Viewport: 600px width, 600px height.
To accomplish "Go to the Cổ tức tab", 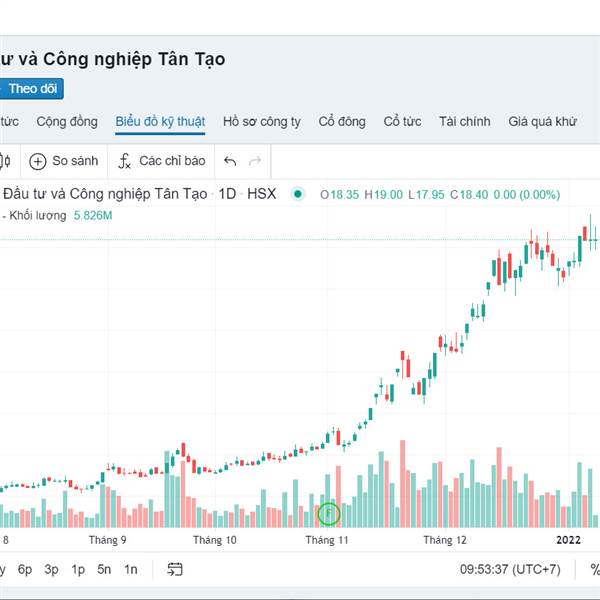I will [402, 122].
